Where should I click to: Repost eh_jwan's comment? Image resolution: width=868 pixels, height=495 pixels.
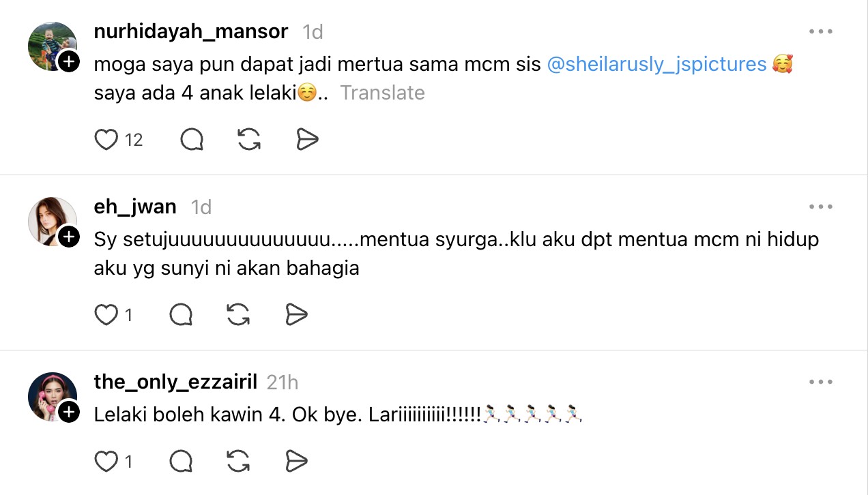[x=237, y=315]
